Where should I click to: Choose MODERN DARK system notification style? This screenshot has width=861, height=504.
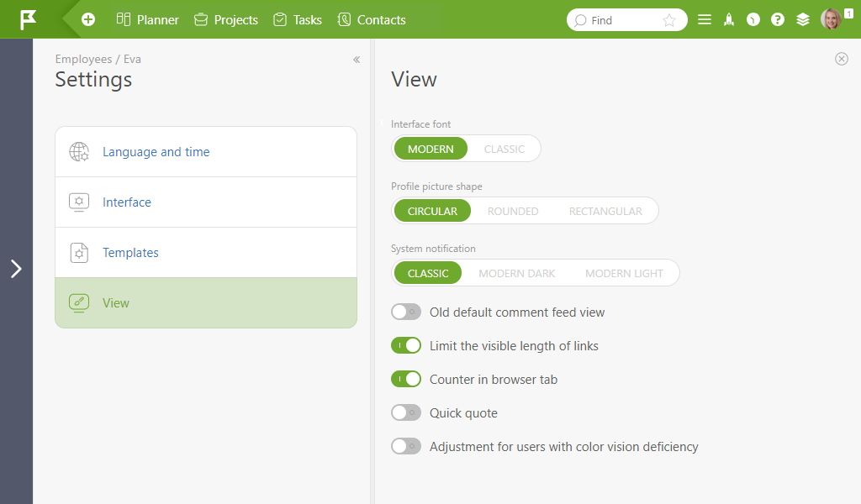tap(516, 273)
